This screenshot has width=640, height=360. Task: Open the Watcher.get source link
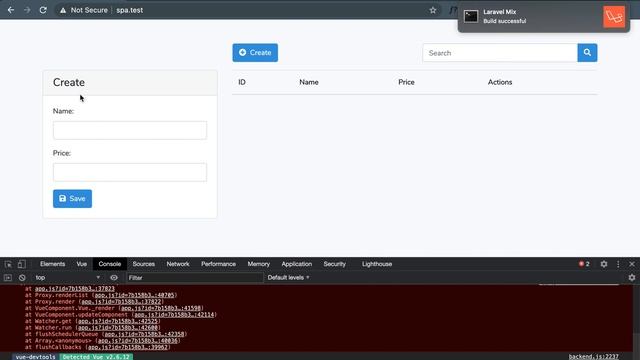click(118, 321)
